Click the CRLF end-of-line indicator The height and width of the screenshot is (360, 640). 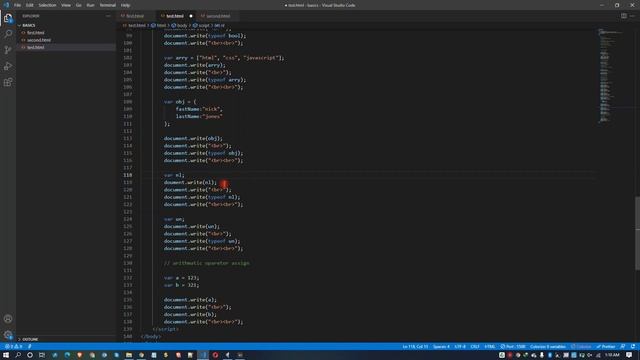tap(475, 347)
